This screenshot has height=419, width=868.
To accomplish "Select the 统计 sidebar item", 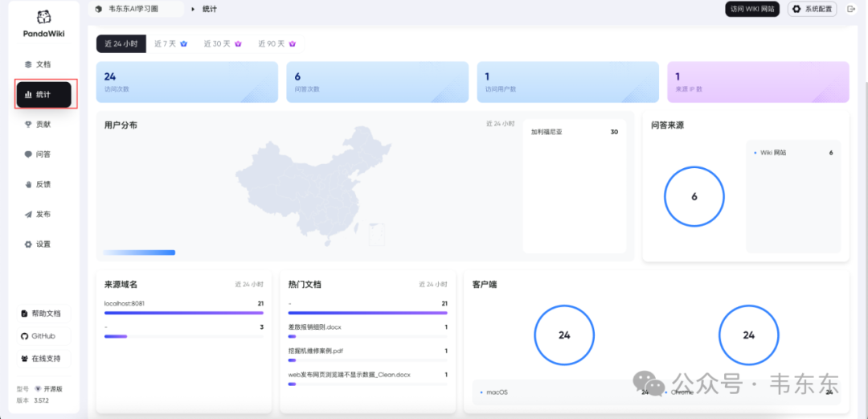I will tap(43, 95).
